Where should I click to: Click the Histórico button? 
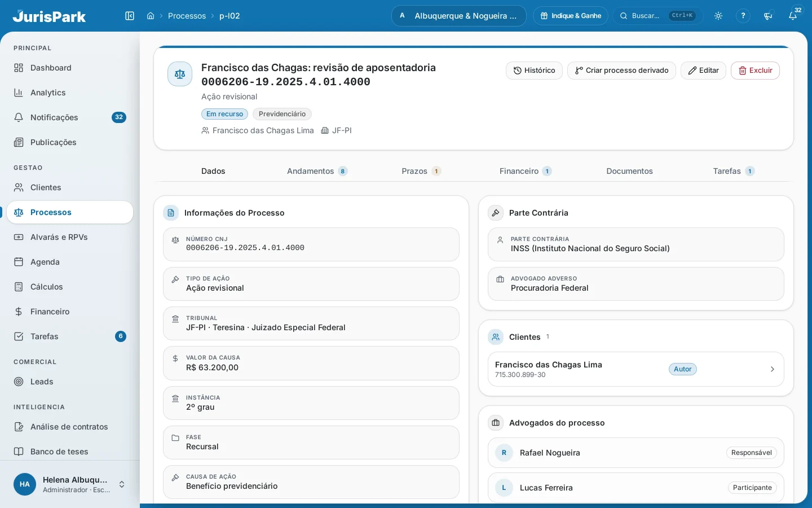[534, 71]
